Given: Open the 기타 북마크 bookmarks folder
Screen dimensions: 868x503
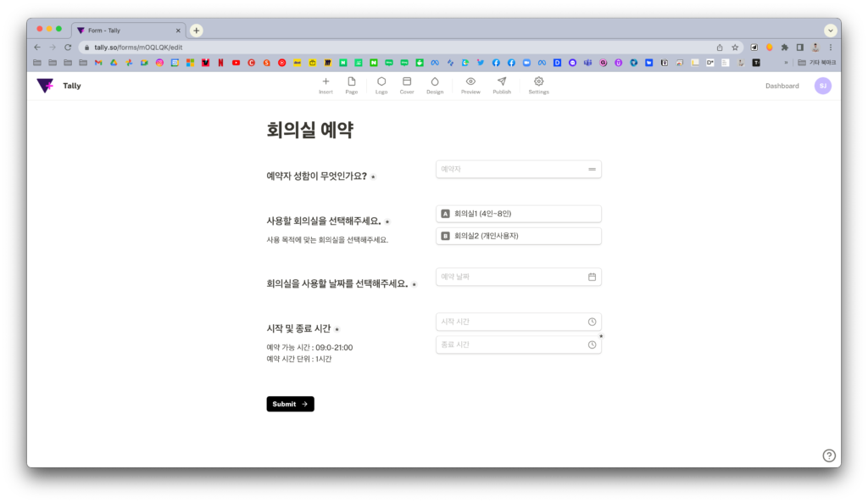Looking at the screenshot, I should coord(814,62).
